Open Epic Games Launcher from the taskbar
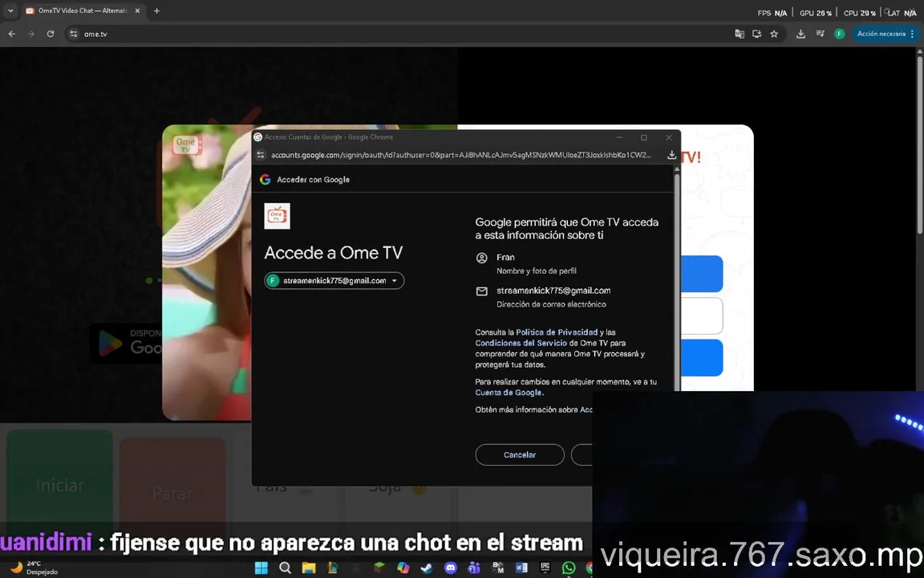 (545, 568)
